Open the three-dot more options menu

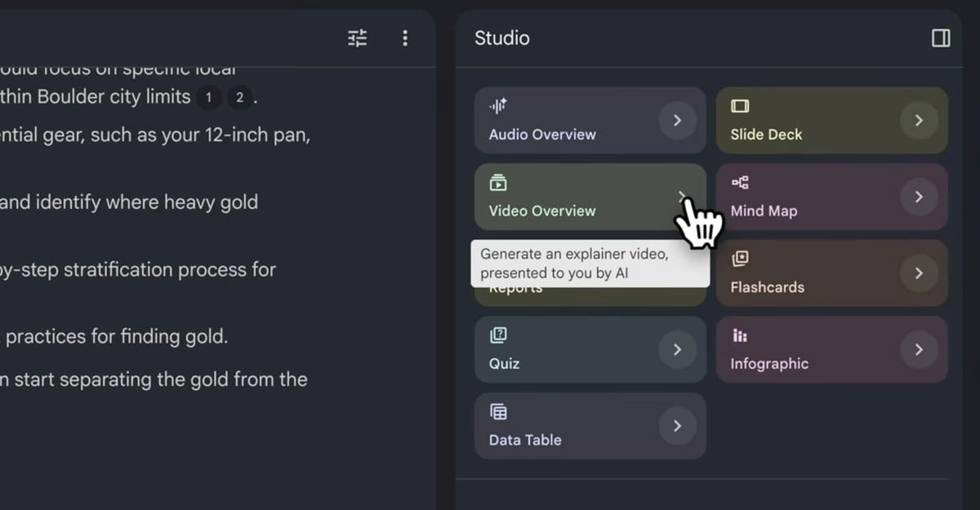pos(405,38)
